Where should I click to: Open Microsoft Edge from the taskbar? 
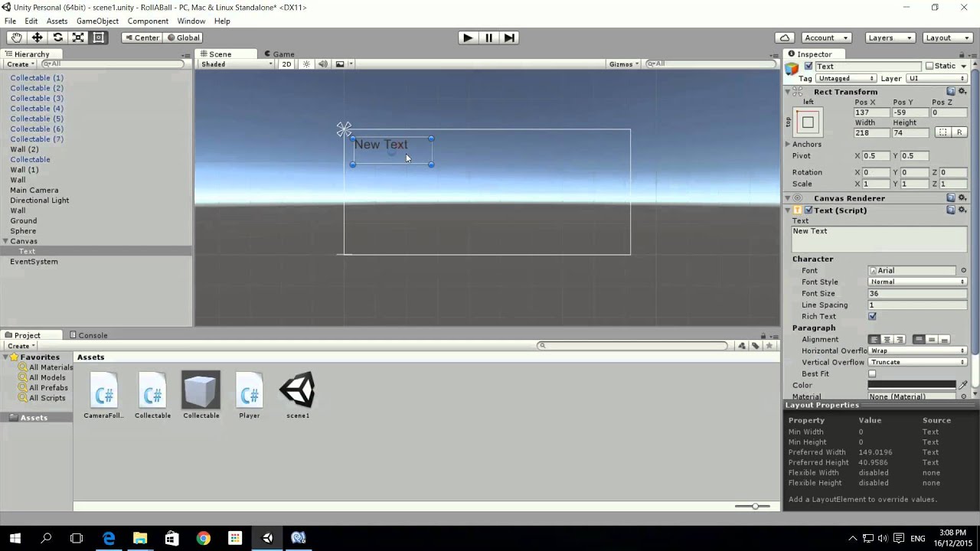(109, 538)
